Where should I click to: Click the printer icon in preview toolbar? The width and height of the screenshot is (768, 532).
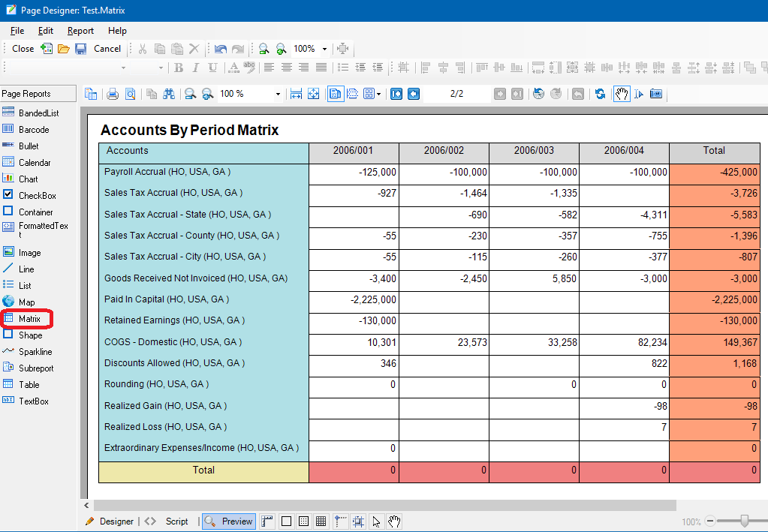[x=113, y=94]
